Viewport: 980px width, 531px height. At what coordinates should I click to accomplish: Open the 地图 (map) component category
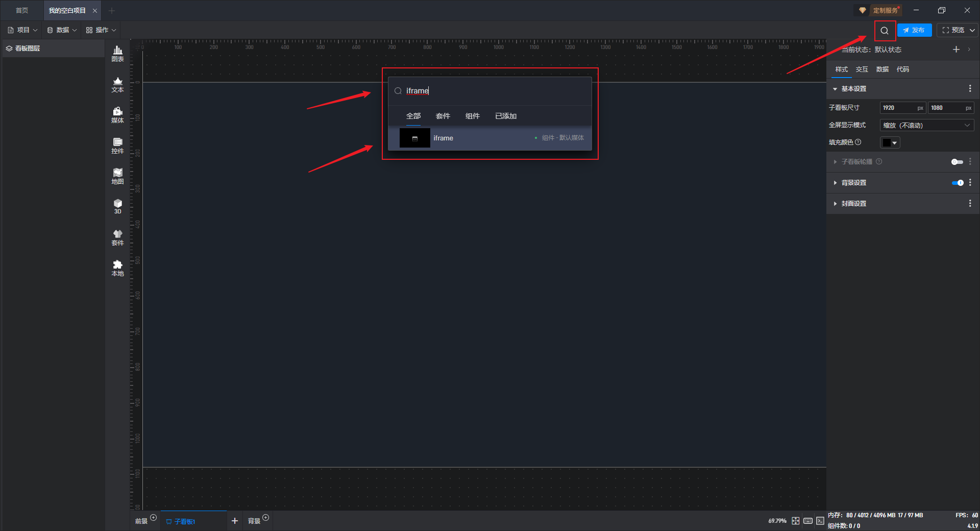(117, 176)
